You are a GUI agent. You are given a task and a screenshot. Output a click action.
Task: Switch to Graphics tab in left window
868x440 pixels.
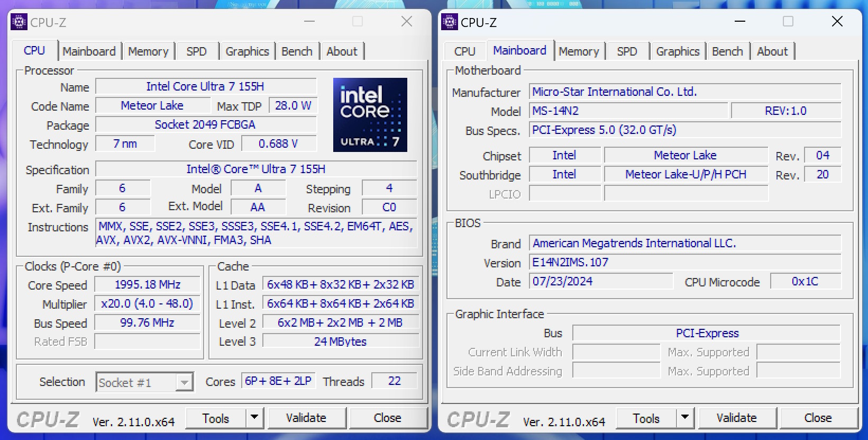click(247, 51)
